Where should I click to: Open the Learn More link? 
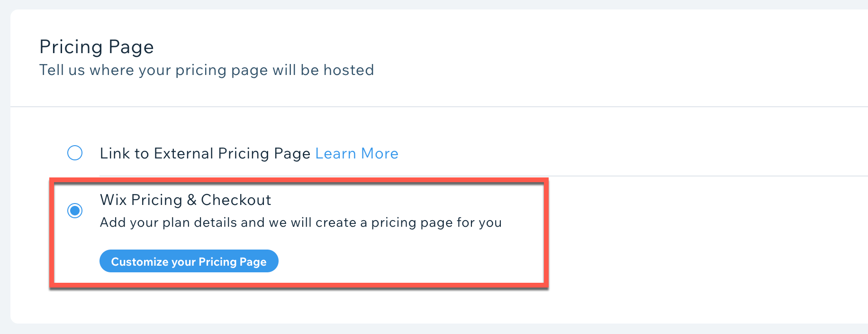(357, 153)
